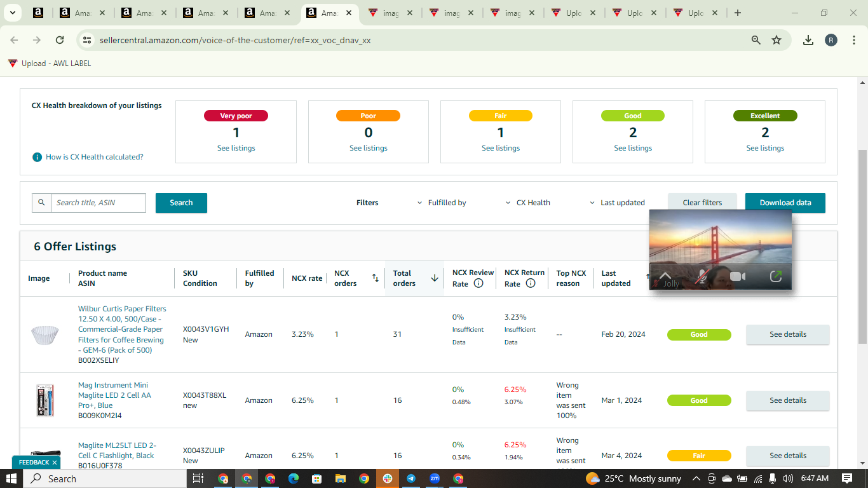The height and width of the screenshot is (488, 868).
Task: Open the Fulfilled by filter dropdown
Action: point(442,203)
